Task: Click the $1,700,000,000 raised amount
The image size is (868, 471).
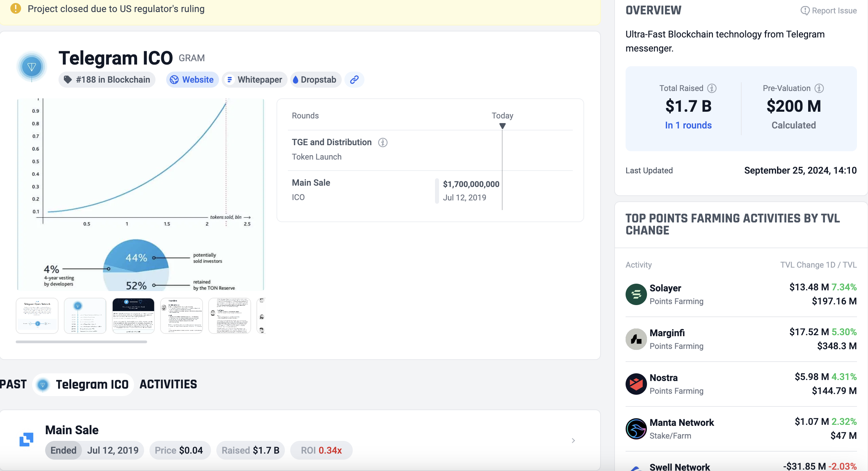Action: coord(471,184)
